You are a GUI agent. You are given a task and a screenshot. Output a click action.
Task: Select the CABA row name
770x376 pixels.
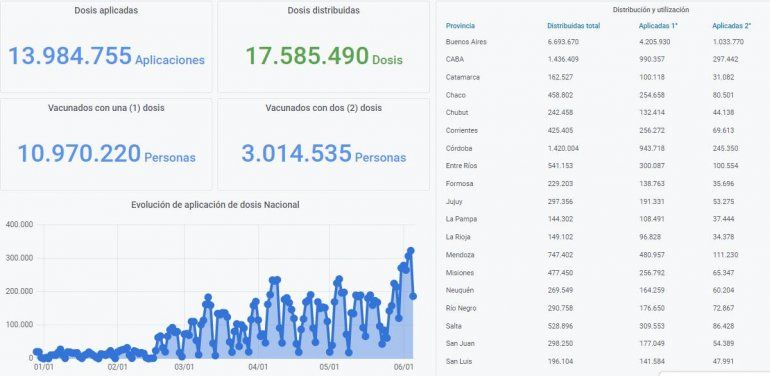(455, 59)
